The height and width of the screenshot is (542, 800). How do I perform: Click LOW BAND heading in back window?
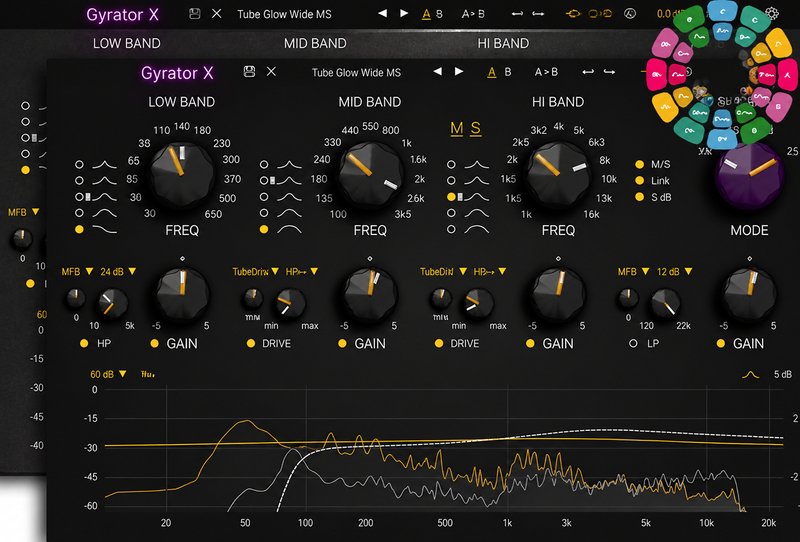127,43
